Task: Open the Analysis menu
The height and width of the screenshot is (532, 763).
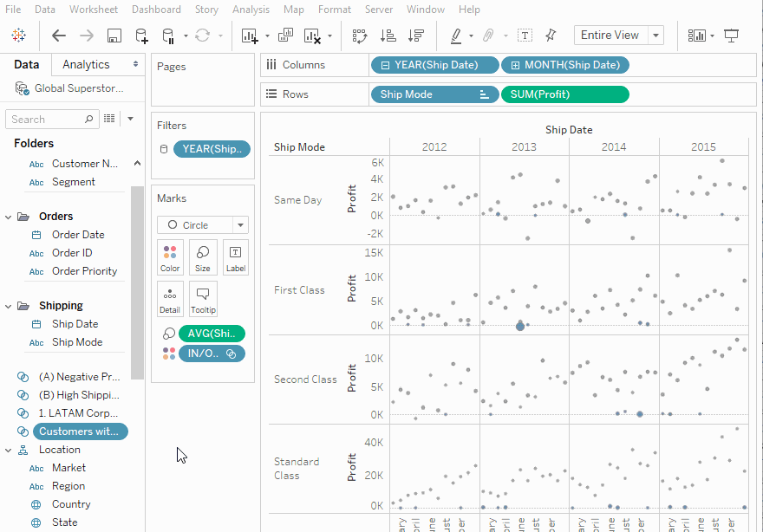Action: point(251,10)
